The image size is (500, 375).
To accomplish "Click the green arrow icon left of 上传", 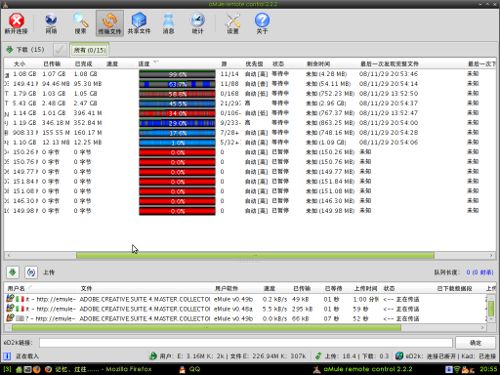I will pos(13,272).
